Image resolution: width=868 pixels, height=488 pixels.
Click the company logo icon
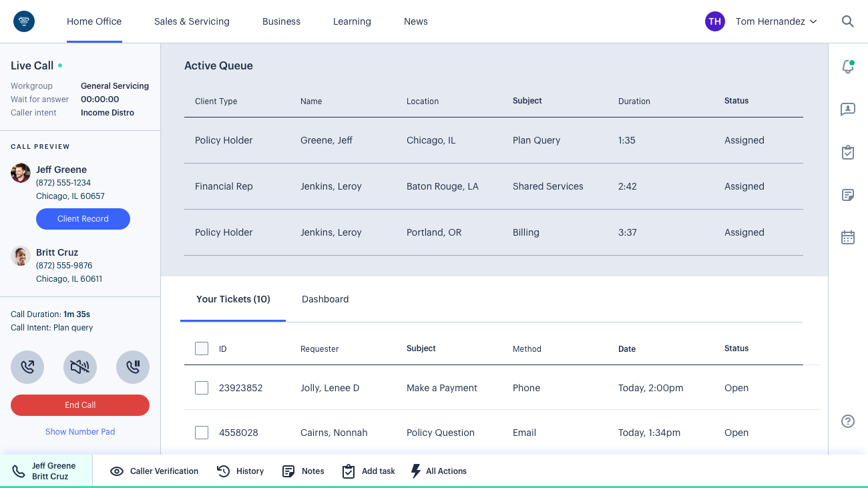24,21
